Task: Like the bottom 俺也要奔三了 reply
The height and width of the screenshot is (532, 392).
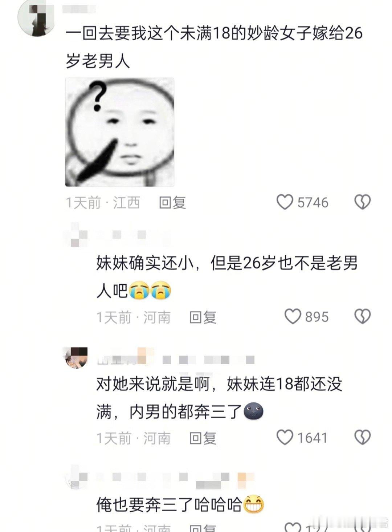Action: coord(293,527)
